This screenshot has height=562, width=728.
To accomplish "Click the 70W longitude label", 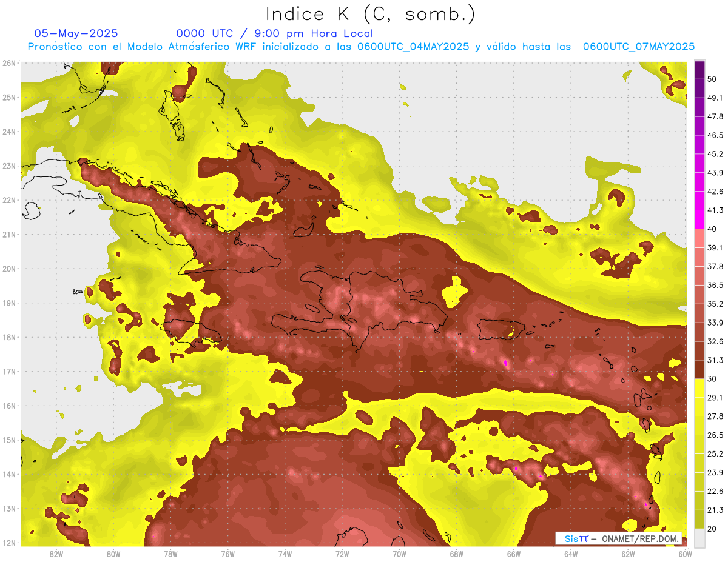I will click(399, 554).
